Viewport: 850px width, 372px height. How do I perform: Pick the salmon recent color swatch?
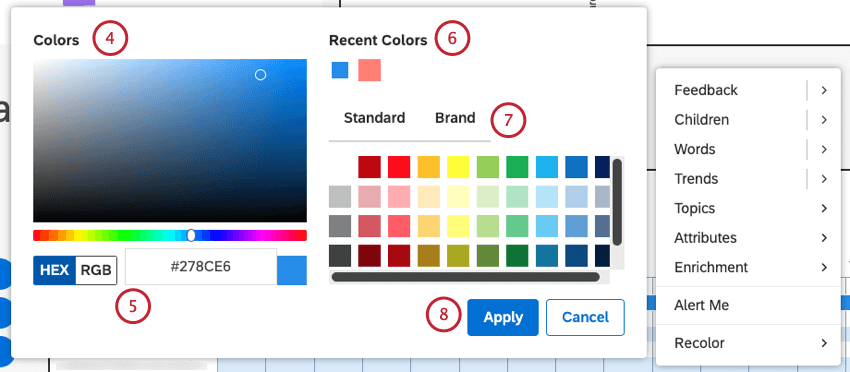coord(369,70)
